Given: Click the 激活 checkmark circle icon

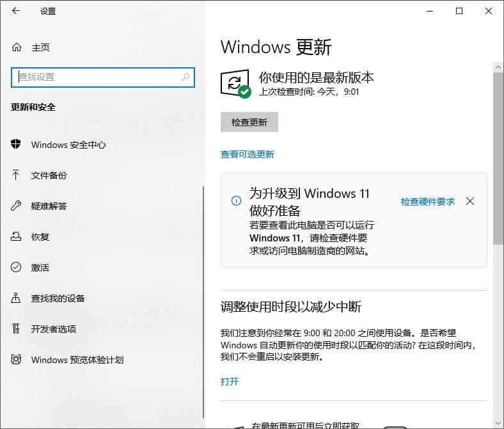Looking at the screenshot, I should [16, 267].
